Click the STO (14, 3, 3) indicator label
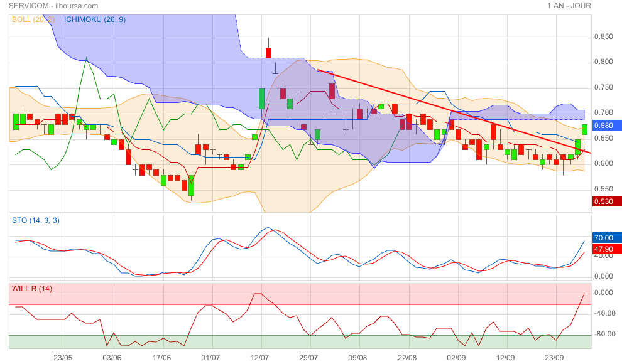622x364 pixels. pos(35,220)
